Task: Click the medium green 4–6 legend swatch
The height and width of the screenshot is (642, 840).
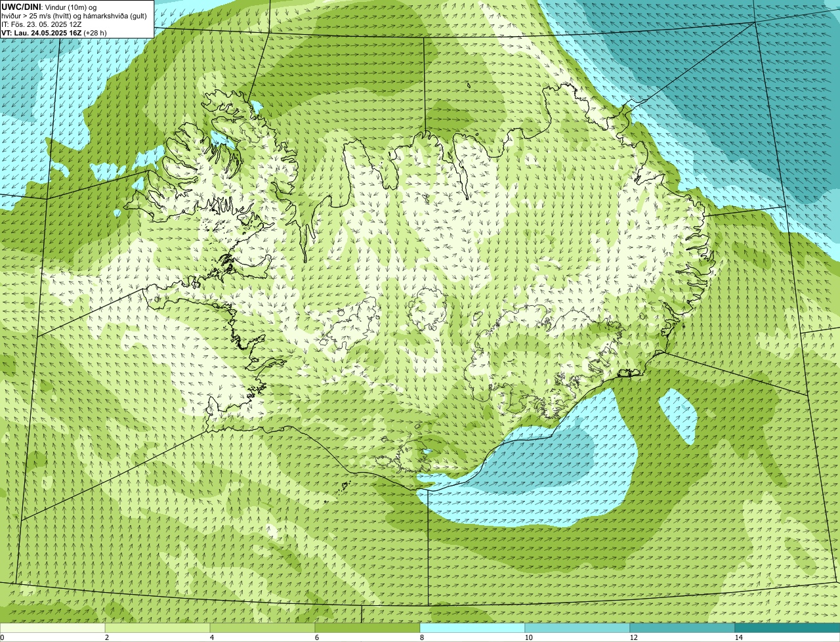Action: click(x=262, y=628)
